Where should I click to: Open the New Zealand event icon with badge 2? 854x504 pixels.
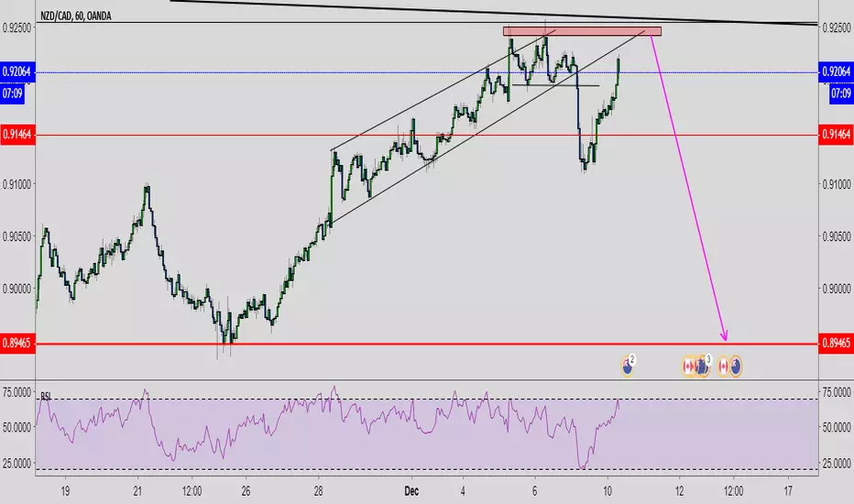pos(628,367)
